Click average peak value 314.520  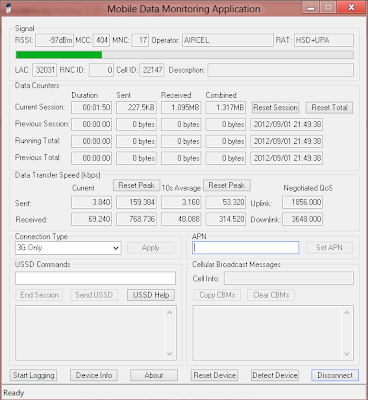(226, 219)
